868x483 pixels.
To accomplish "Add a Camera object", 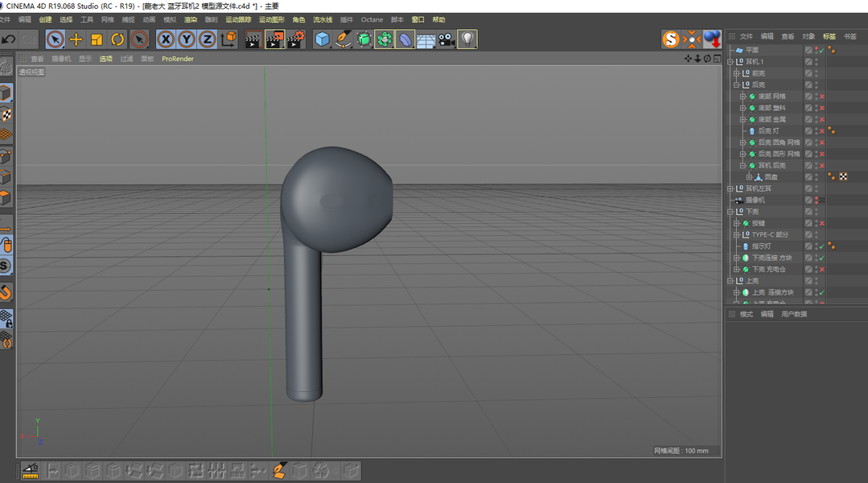I will [x=446, y=39].
